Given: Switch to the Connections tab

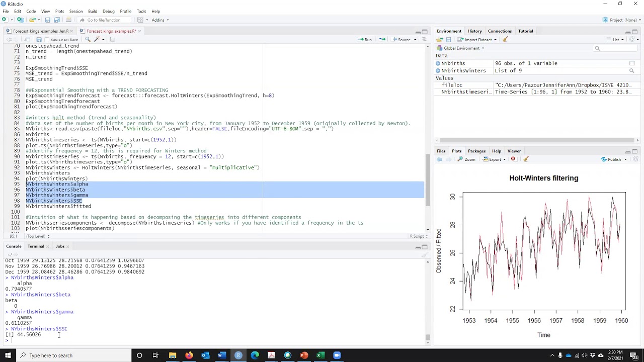Looking at the screenshot, I should point(500,31).
